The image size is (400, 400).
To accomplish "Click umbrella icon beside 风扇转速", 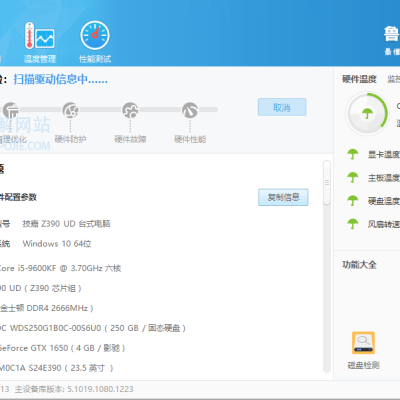I will click(353, 224).
